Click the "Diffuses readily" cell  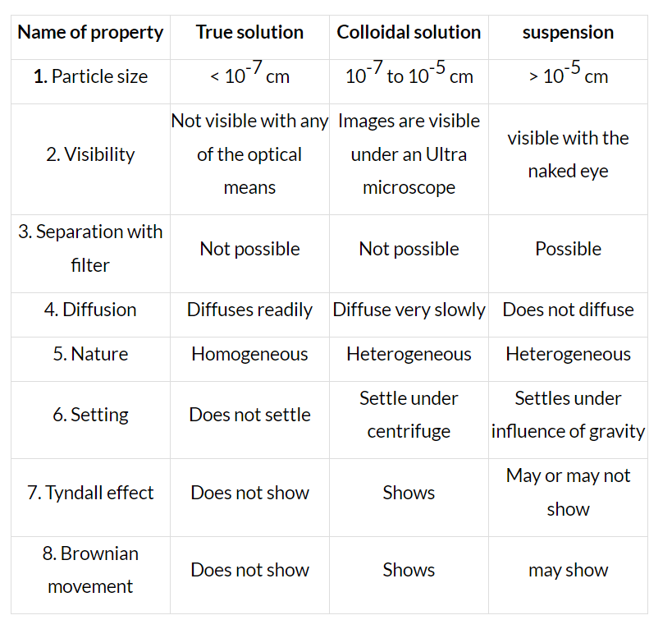point(249,310)
